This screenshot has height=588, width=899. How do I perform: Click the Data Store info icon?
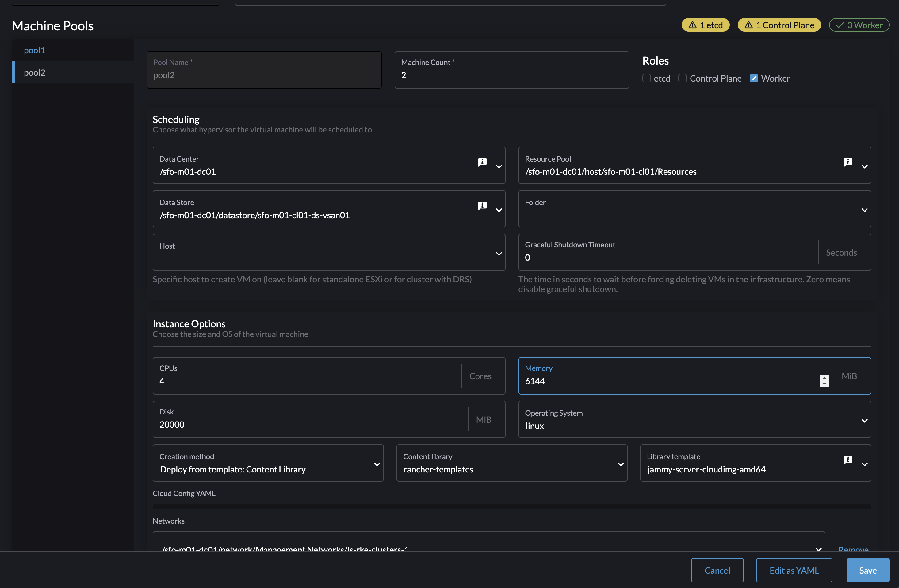(482, 205)
